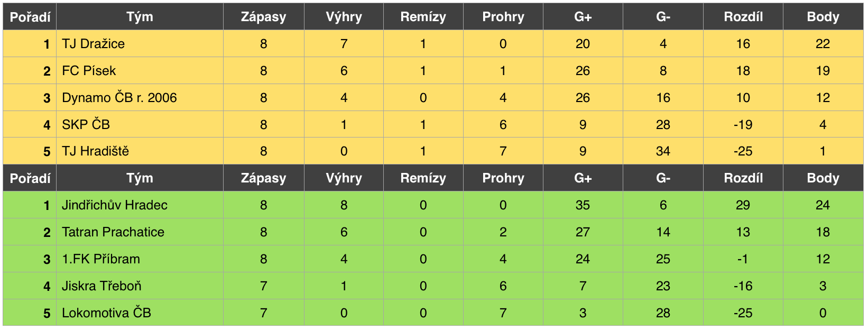Select the Tatran Prachatice team cell
The width and height of the screenshot is (868, 330).
[x=140, y=232]
